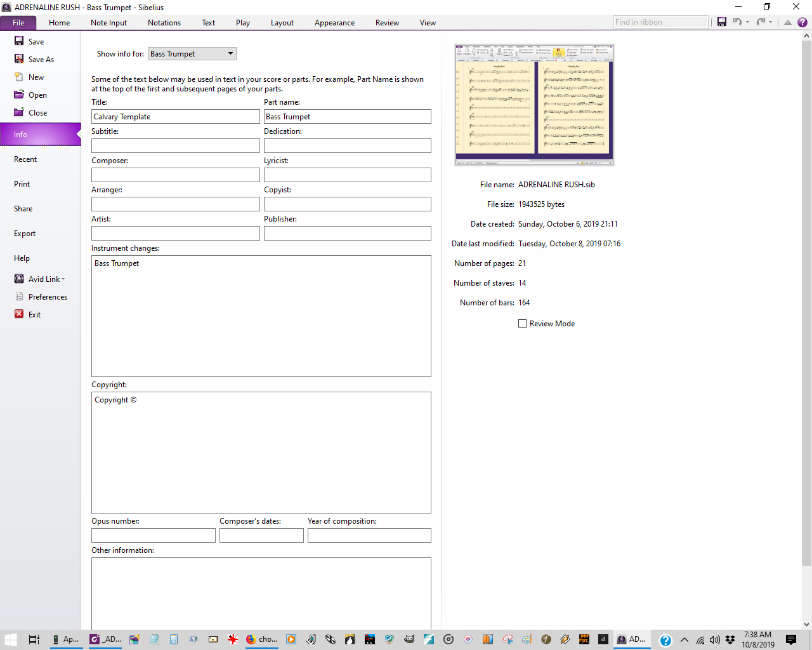This screenshot has width=812, height=650.
Task: Switch to the Home ribbon tab
Action: click(60, 22)
